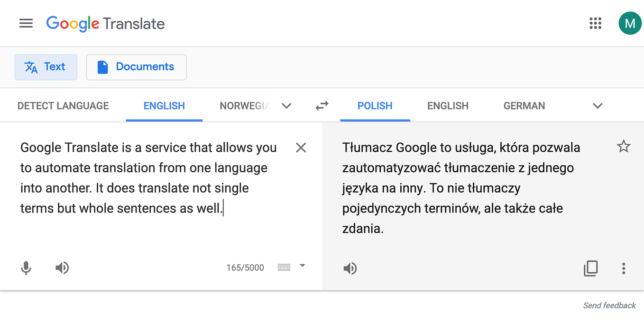
Task: Open more options for translation
Action: 624,268
